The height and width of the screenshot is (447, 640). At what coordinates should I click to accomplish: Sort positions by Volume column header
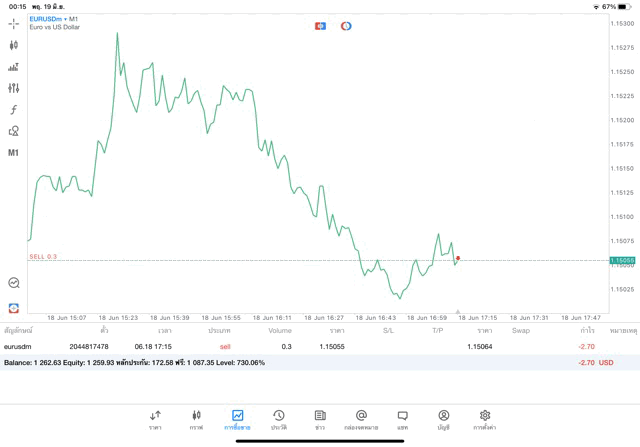[x=280, y=330]
